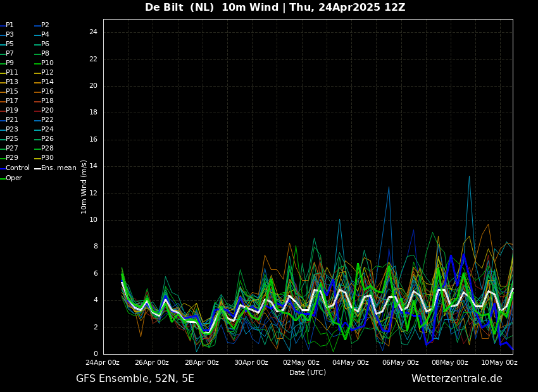The image size is (538, 392).
Task: Pick the P22 legend item
Action: click(47, 120)
